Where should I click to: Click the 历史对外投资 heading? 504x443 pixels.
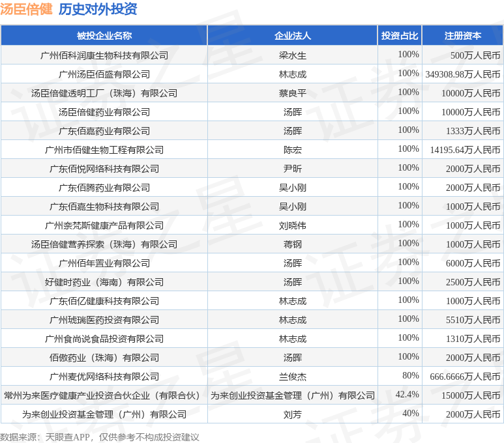(x=98, y=9)
